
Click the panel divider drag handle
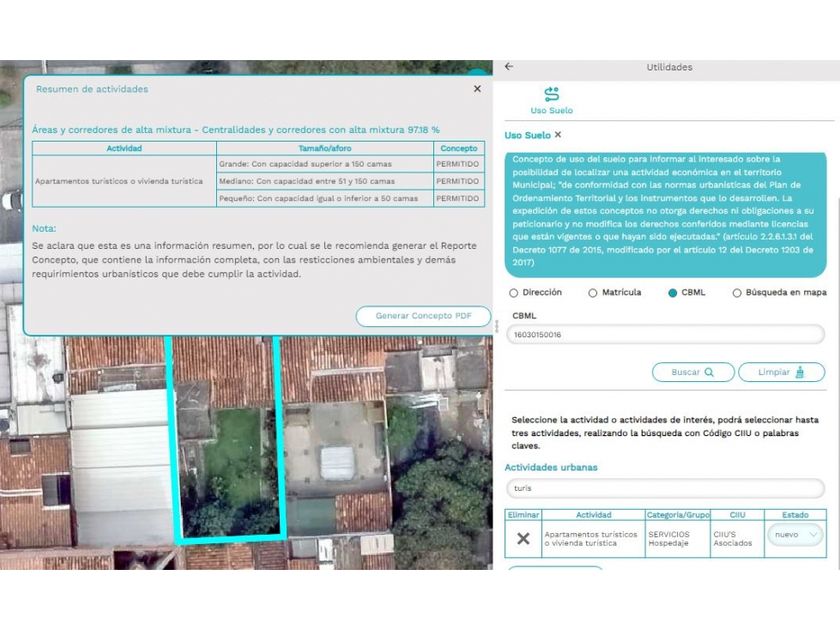click(x=497, y=326)
